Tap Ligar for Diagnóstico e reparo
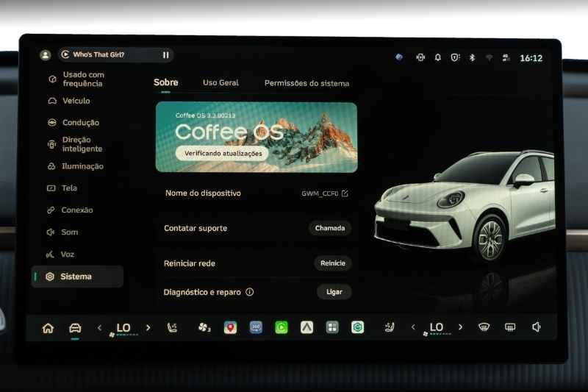 coord(334,292)
